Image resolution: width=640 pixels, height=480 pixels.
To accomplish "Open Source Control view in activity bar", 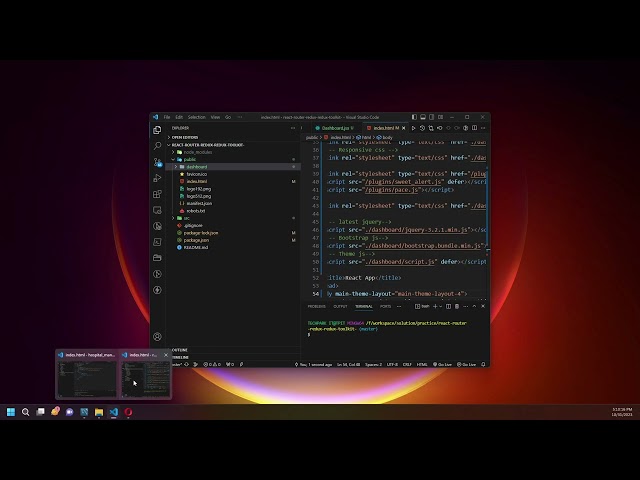I will tap(157, 161).
